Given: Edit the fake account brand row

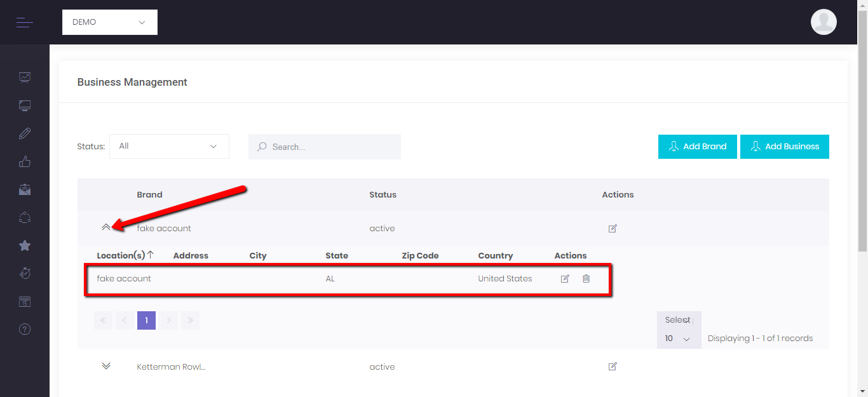Looking at the screenshot, I should point(613,229).
